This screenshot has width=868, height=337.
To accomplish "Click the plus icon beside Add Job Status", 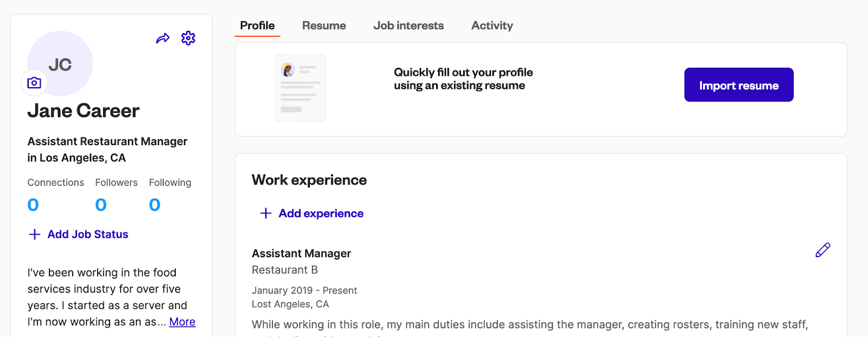I will click(35, 234).
